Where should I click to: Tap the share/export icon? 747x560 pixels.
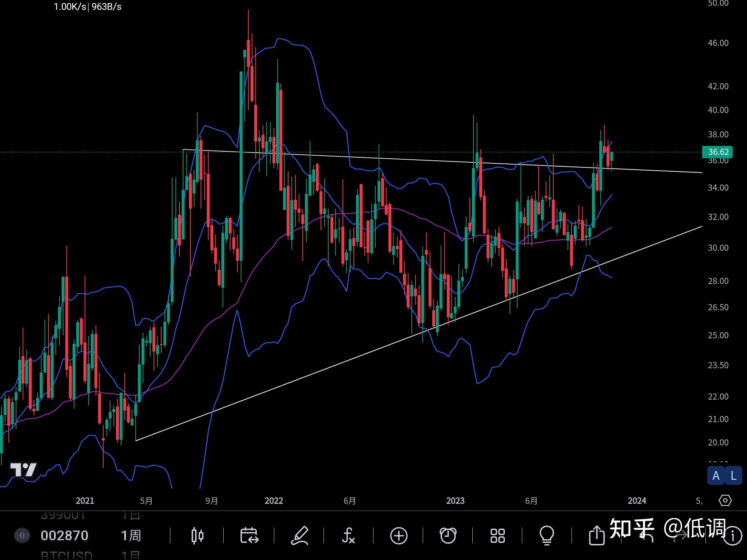click(597, 535)
